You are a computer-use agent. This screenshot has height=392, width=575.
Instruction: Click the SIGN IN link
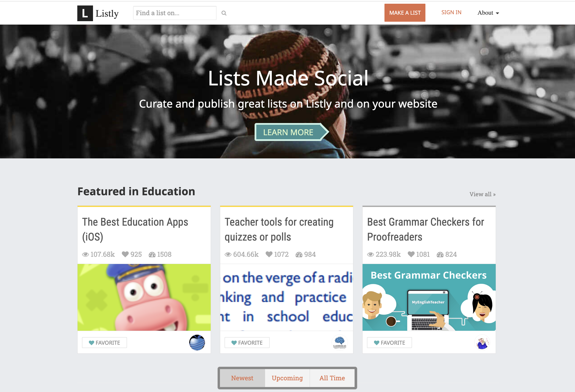click(451, 12)
